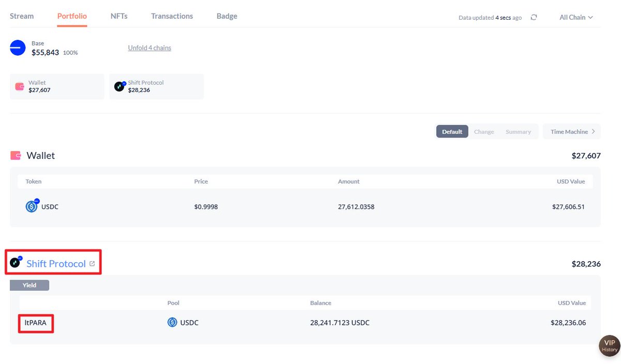Screen dimensions: 621x364
Task: Click the Data updated 4 secs ago text
Action: [490, 18]
